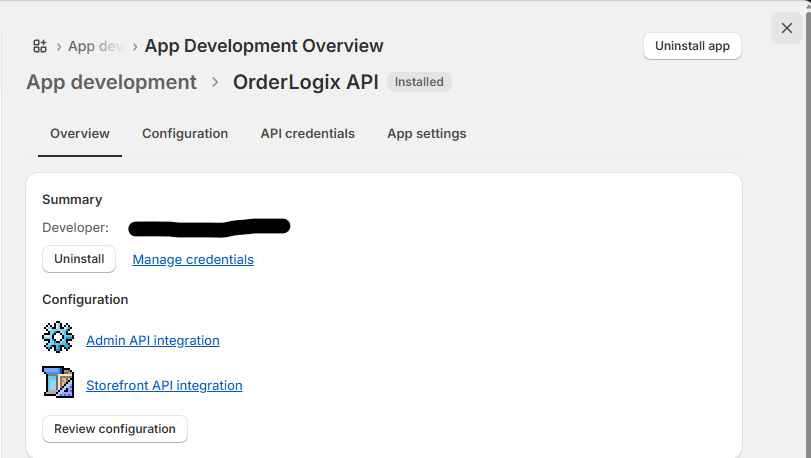Click the Installed status badge

pos(419,82)
